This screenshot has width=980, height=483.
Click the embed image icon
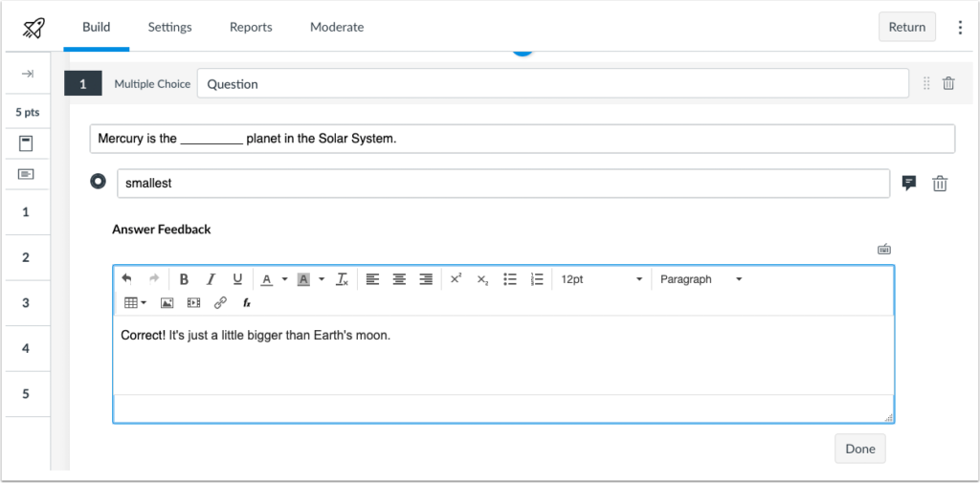tap(167, 302)
